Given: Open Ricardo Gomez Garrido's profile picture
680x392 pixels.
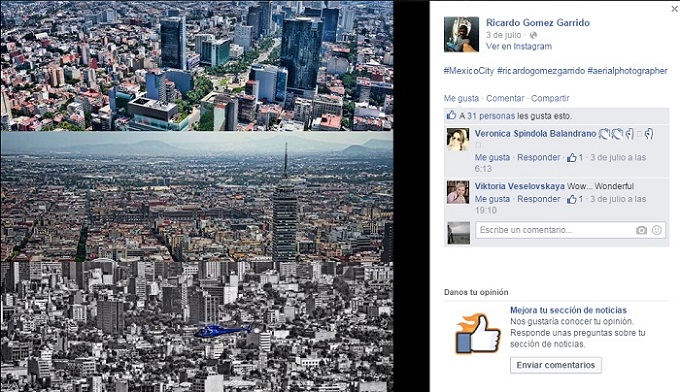Looking at the screenshot, I should coord(461,34).
